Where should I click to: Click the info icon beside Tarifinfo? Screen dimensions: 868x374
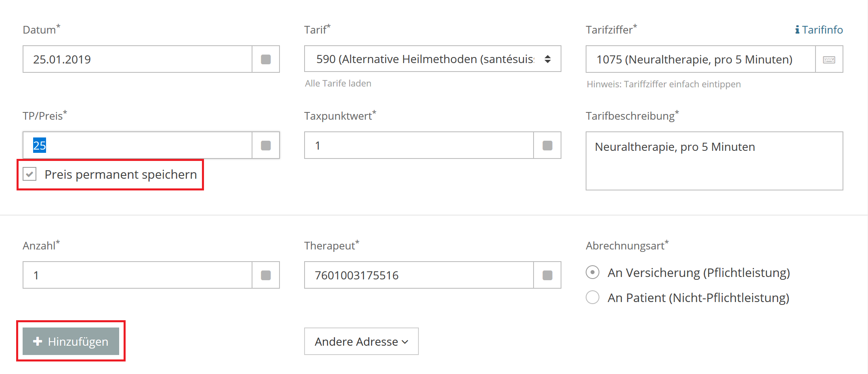(797, 30)
